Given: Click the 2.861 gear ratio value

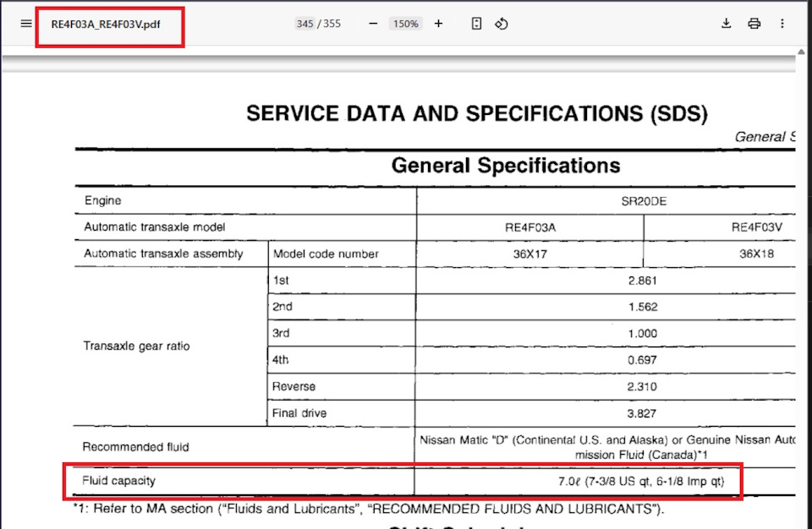Looking at the screenshot, I should (x=642, y=281).
